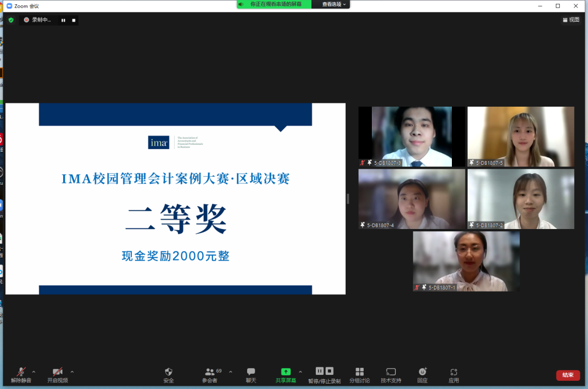Click the green screen-sharing notice banner
This screenshot has height=389, width=588.
(274, 4)
